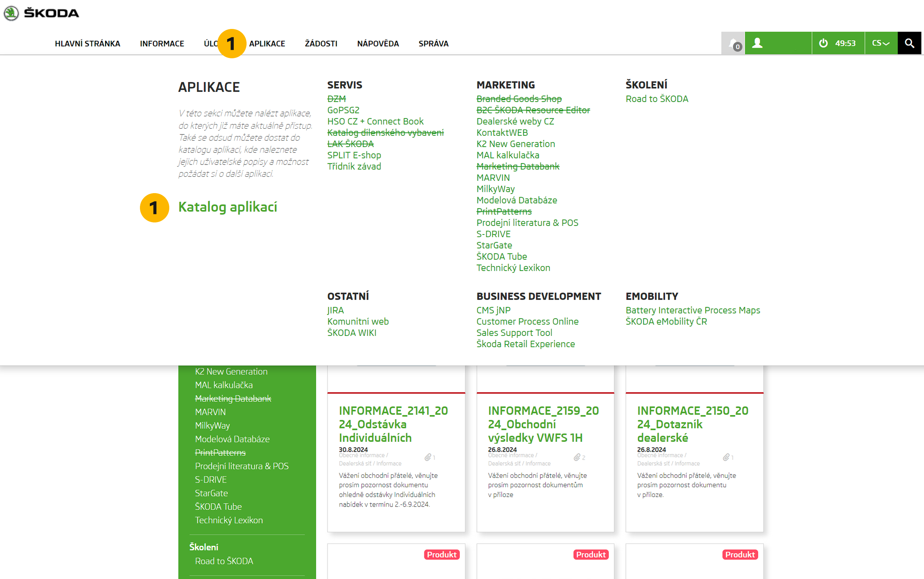The height and width of the screenshot is (579, 924).
Task: Select MilkyWay in green sidebar
Action: coord(212,426)
